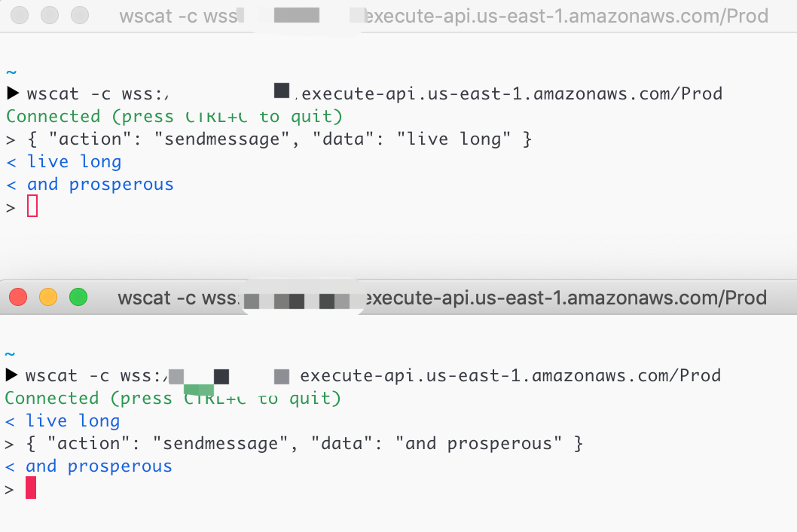Screen dimensions: 797x532
Task: Click the yellow minimize button on bottom terminal
Action: pyautogui.click(x=48, y=297)
